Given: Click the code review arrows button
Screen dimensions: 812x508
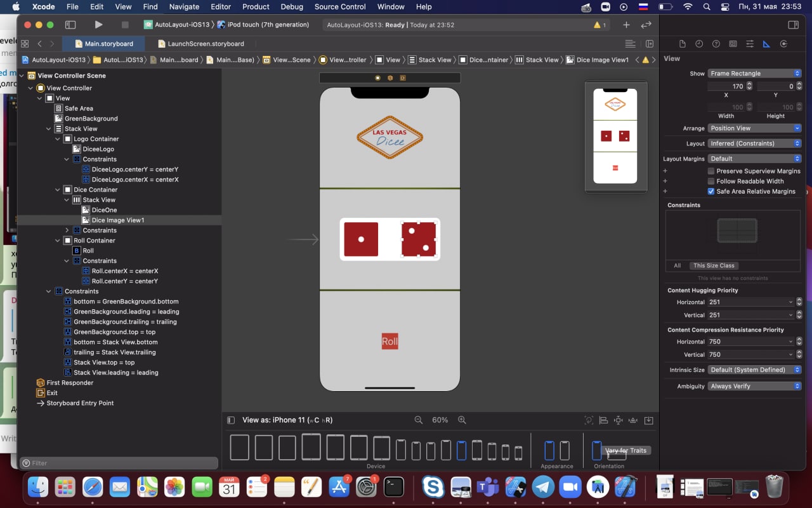Looking at the screenshot, I should (646, 25).
